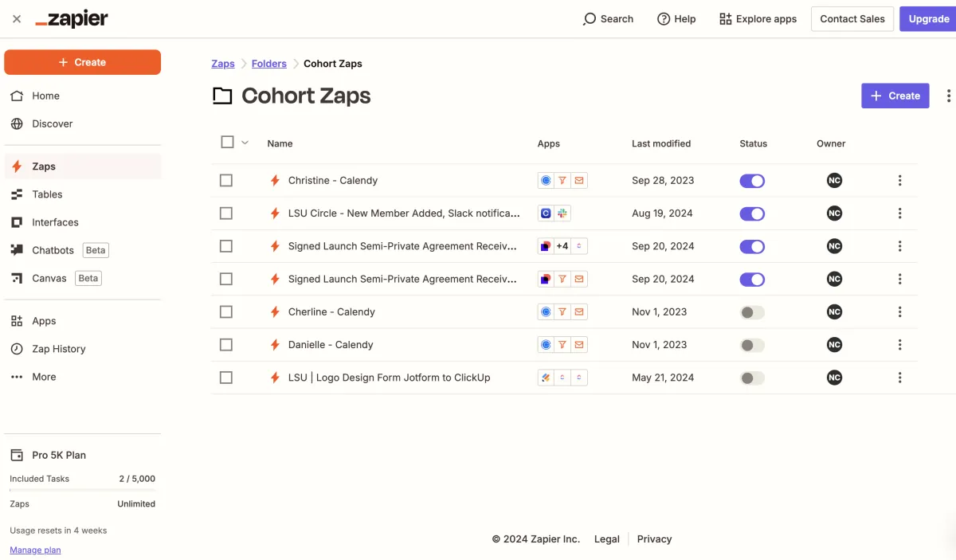This screenshot has height=560, width=956.
Task: Select the LSU Logo Design Form checkbox
Action: point(226,378)
